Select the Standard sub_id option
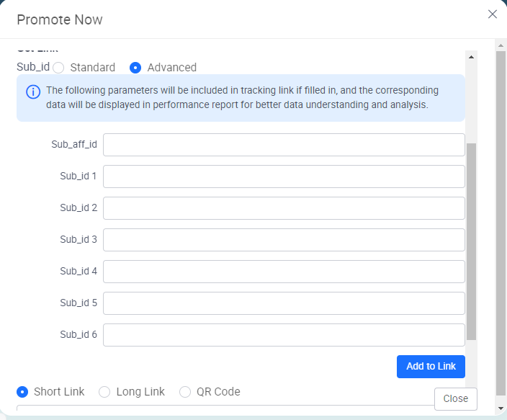This screenshot has height=420, width=507. tap(58, 68)
